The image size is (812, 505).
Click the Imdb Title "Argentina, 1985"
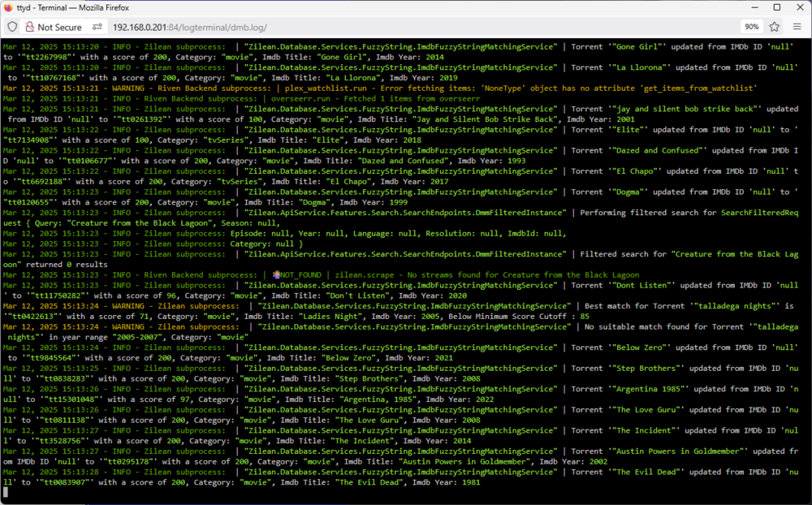pyautogui.click(x=378, y=399)
